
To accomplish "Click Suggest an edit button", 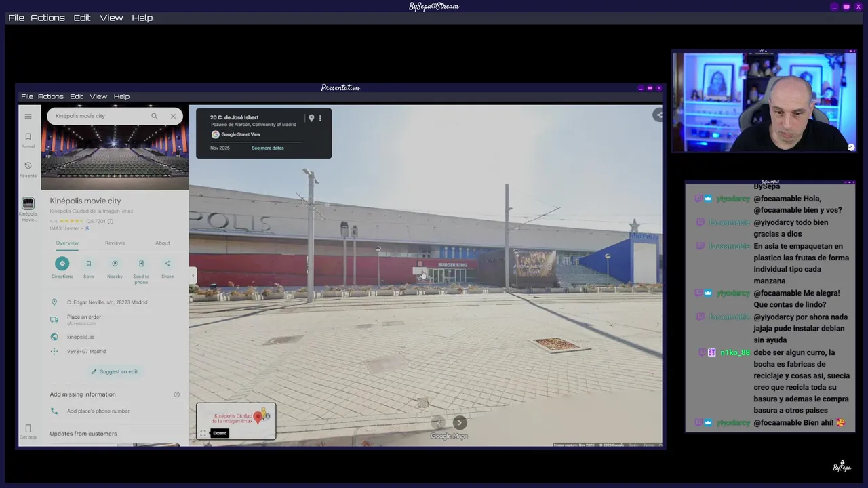I will (115, 371).
